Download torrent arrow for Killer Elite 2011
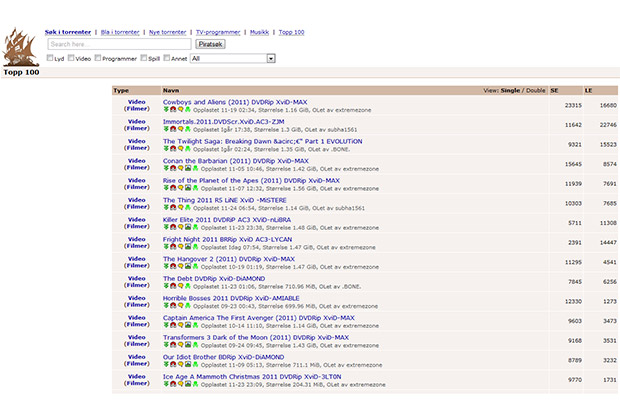 166,227
